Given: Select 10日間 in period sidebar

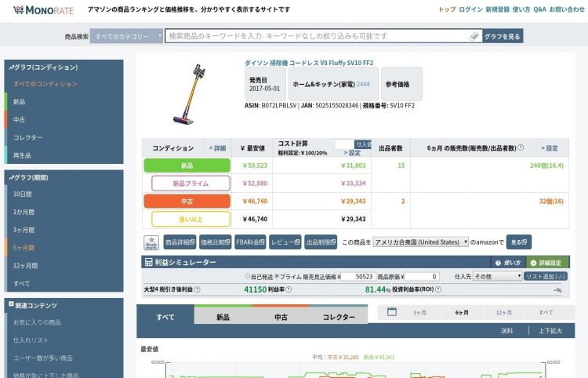Looking at the screenshot, I should (23, 194).
